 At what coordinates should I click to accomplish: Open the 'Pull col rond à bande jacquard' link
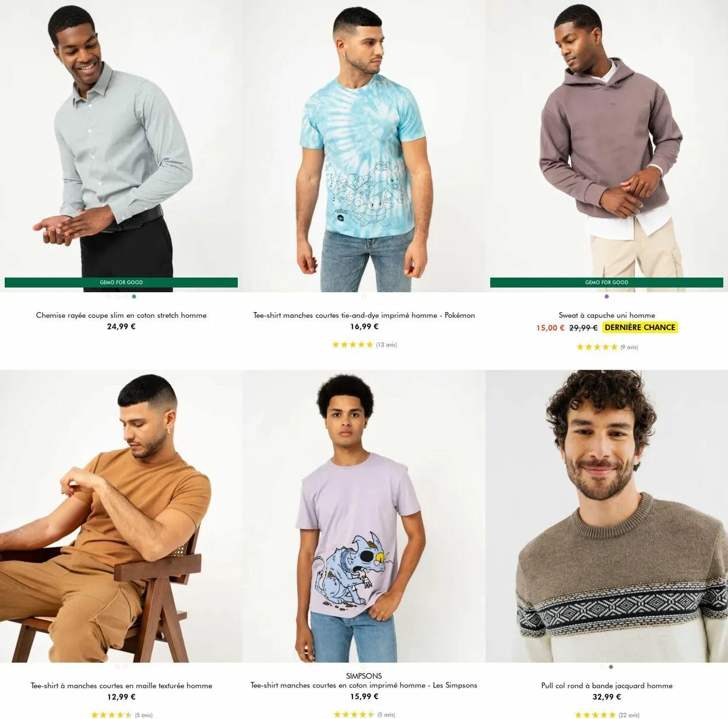[607, 685]
